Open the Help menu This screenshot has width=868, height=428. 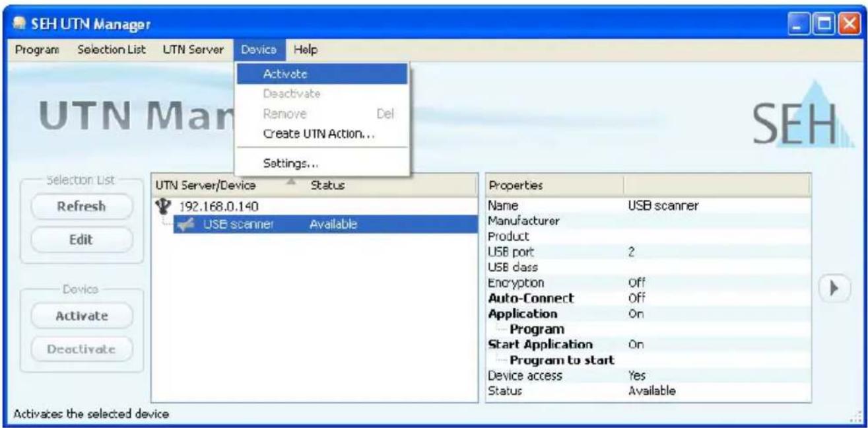(x=306, y=50)
